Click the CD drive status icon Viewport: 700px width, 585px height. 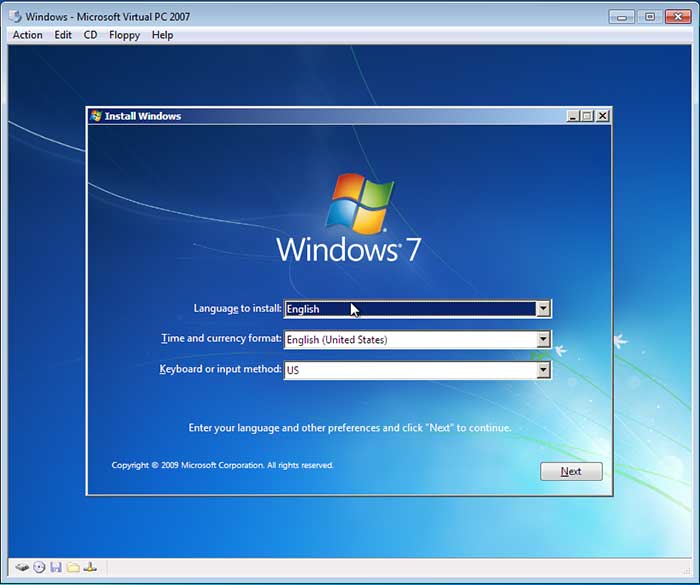39,568
